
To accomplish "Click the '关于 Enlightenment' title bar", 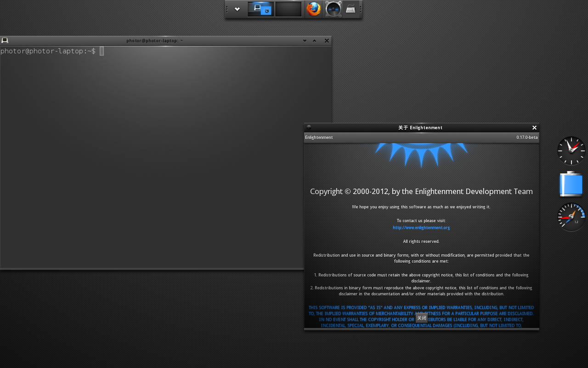I will click(420, 127).
